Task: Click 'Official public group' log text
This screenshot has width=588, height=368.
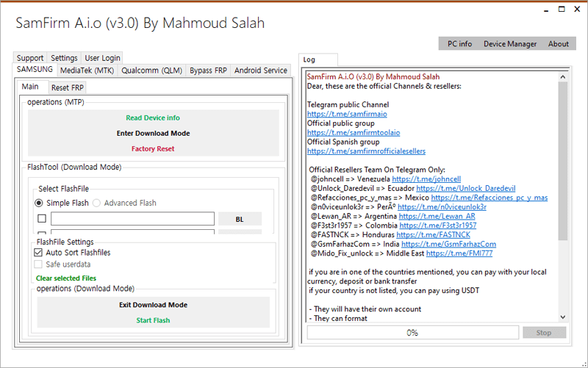Action: [x=340, y=123]
